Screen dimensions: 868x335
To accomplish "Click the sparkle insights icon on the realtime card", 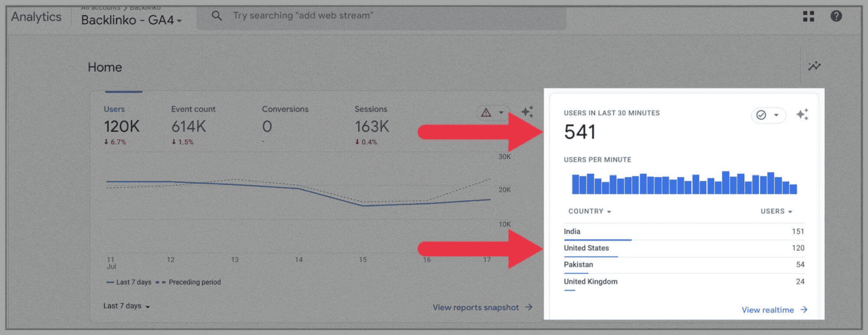I will coord(802,114).
